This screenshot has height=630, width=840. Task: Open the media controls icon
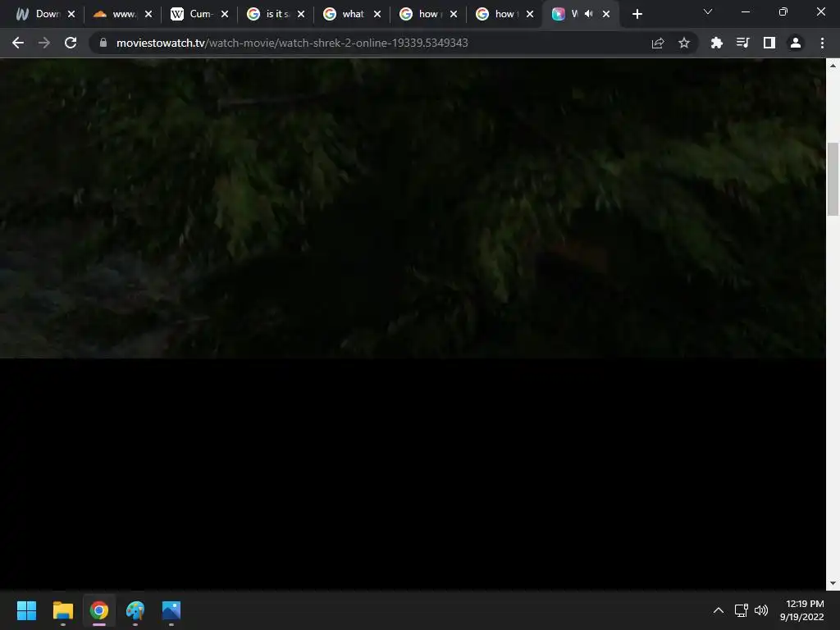pos(743,43)
